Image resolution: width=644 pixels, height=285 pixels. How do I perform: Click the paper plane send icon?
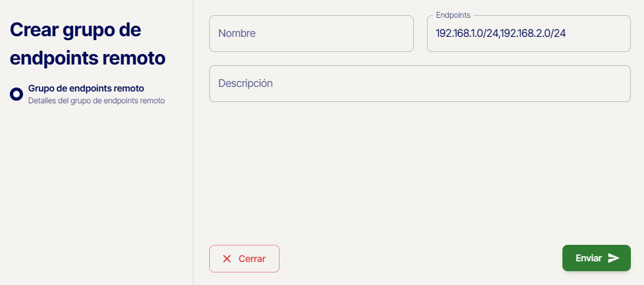click(x=614, y=258)
